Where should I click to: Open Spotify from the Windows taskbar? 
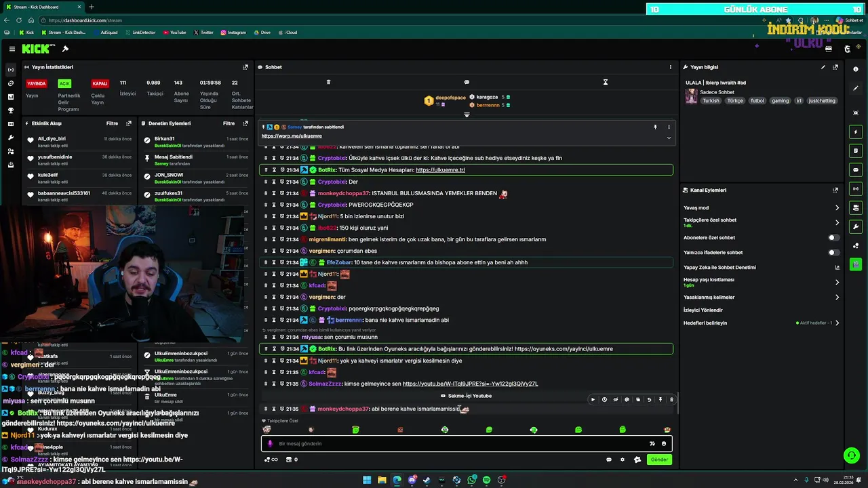pyautogui.click(x=486, y=480)
